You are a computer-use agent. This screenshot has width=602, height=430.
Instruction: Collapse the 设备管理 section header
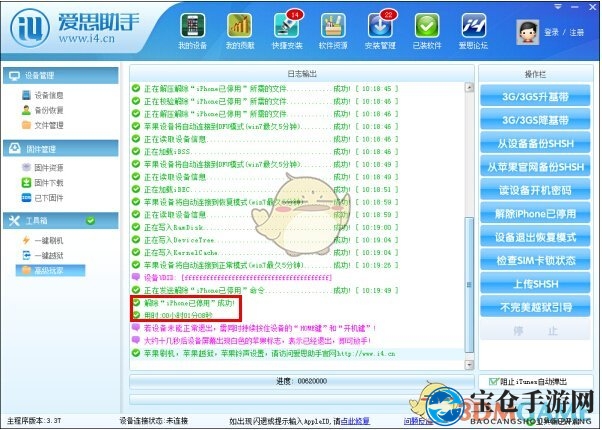coord(61,76)
